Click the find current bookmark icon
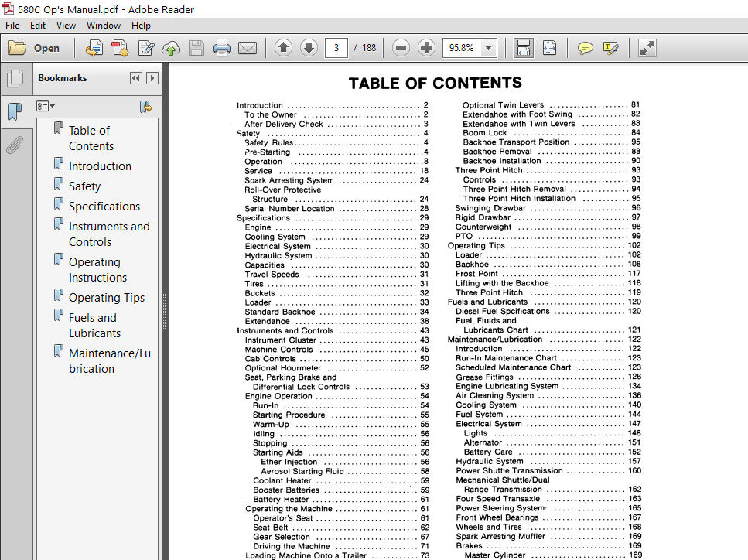The width and height of the screenshot is (748, 560). 146,107
